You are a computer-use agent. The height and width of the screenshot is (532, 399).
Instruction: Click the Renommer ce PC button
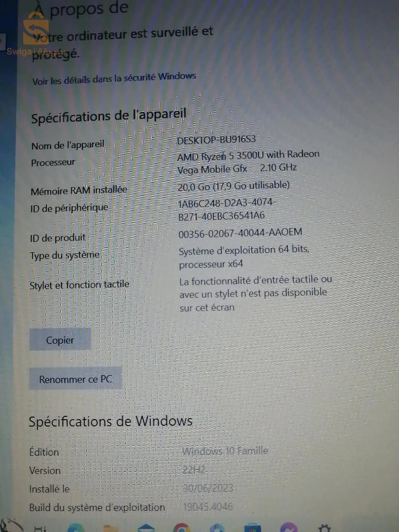point(75,379)
